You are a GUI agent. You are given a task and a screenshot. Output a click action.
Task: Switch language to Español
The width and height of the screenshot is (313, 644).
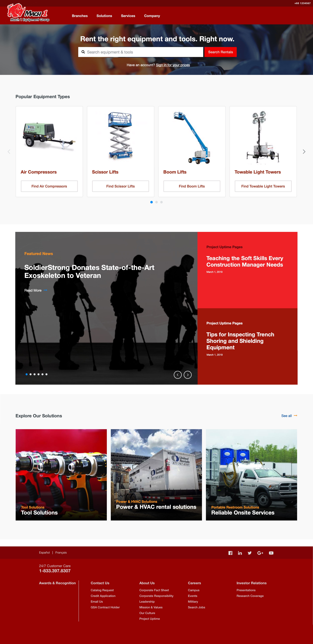pos(44,552)
